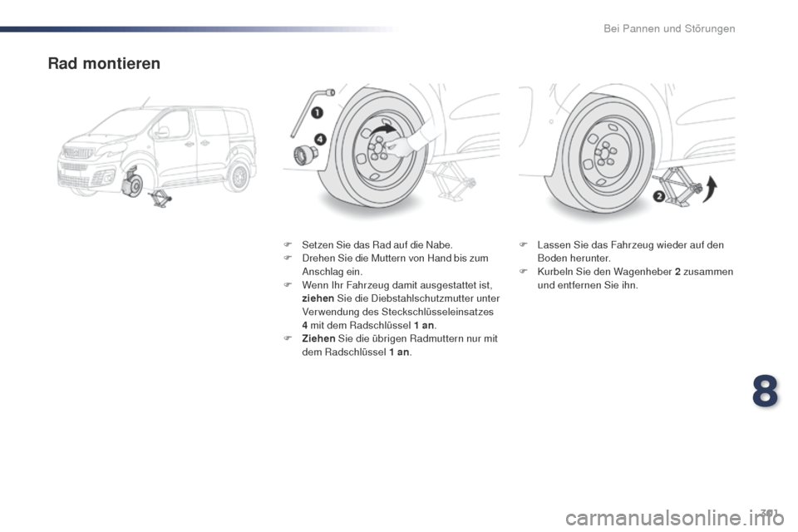Click the 'Rad montieren' heading
The height and width of the screenshot is (532, 798).
pyautogui.click(x=104, y=64)
